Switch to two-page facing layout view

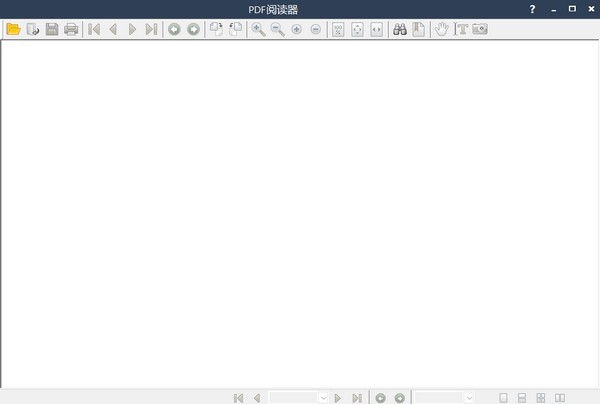pyautogui.click(x=559, y=398)
